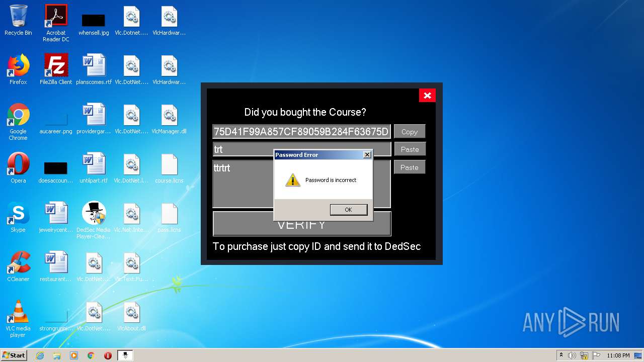The height and width of the screenshot is (362, 644).
Task: Select the jewelrycent... document
Action: pyautogui.click(x=56, y=218)
